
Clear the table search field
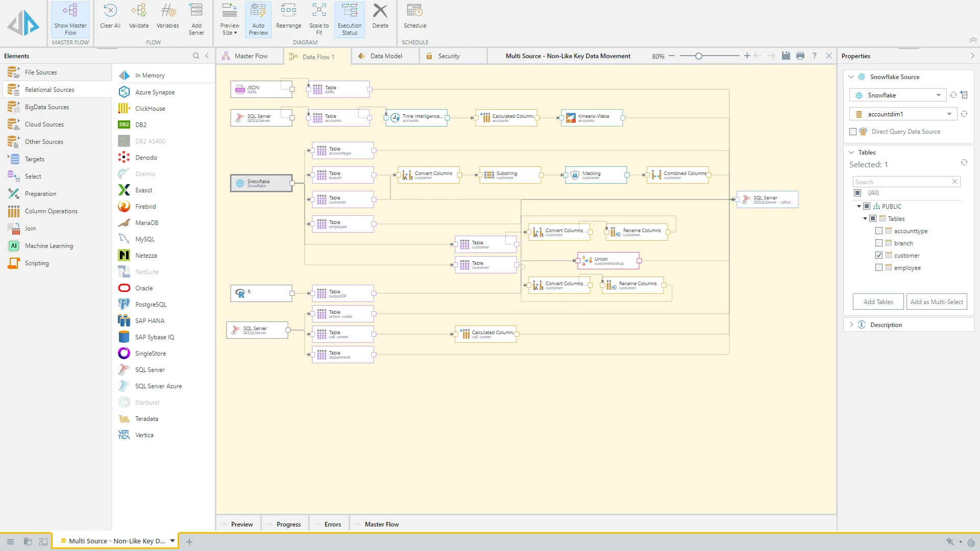coord(954,182)
